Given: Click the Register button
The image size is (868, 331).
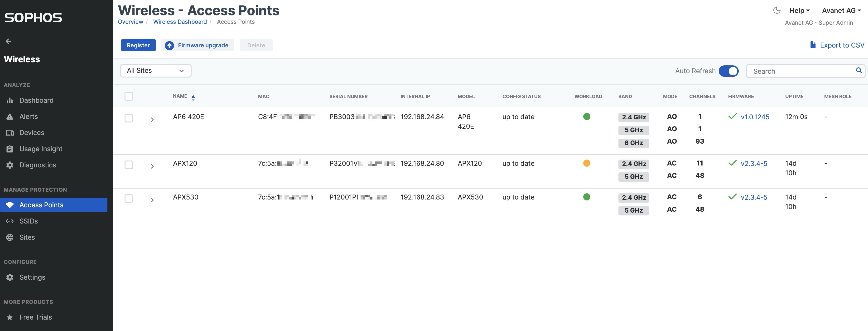Looking at the screenshot, I should click(x=138, y=45).
